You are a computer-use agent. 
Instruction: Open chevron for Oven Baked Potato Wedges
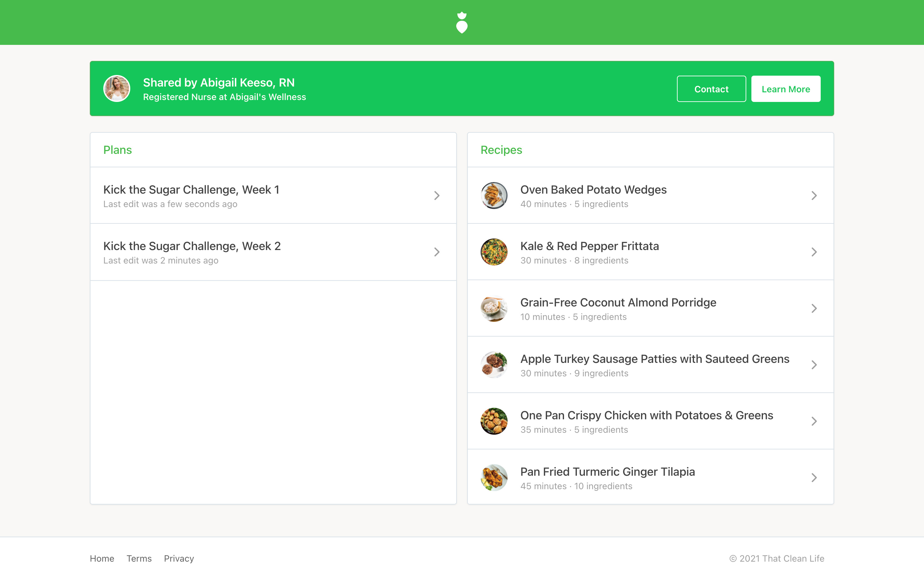[x=814, y=196]
